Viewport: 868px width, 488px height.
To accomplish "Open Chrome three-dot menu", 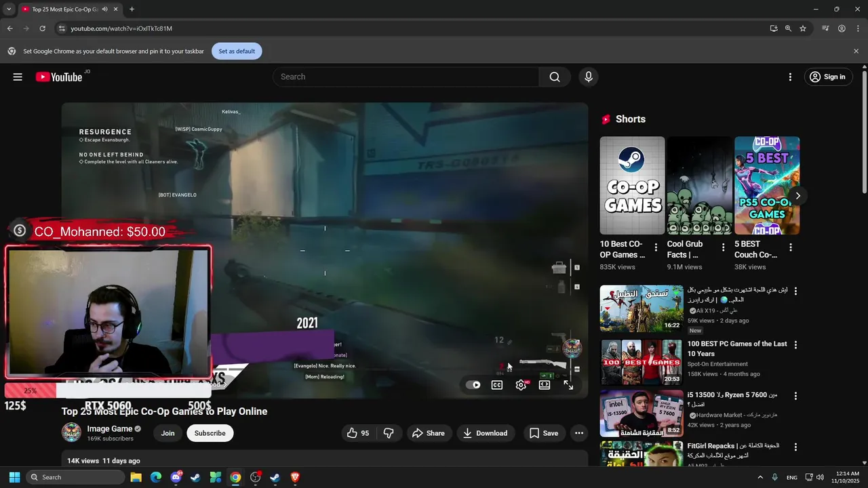I will tap(857, 28).
